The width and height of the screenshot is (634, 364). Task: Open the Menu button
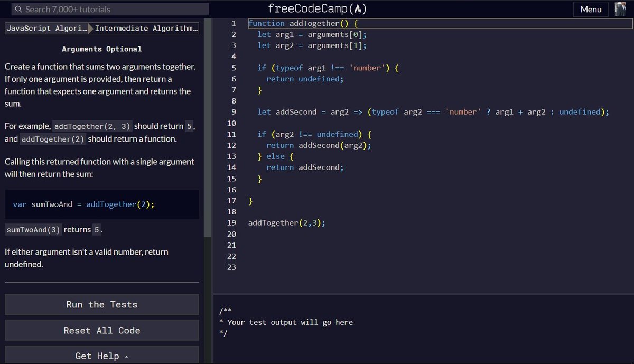point(591,9)
